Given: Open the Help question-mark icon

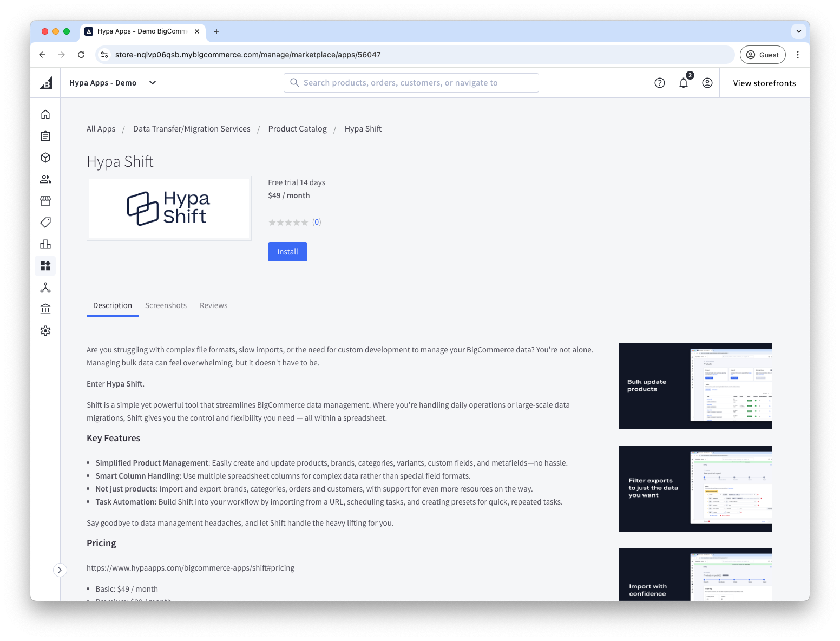Looking at the screenshot, I should pyautogui.click(x=659, y=82).
